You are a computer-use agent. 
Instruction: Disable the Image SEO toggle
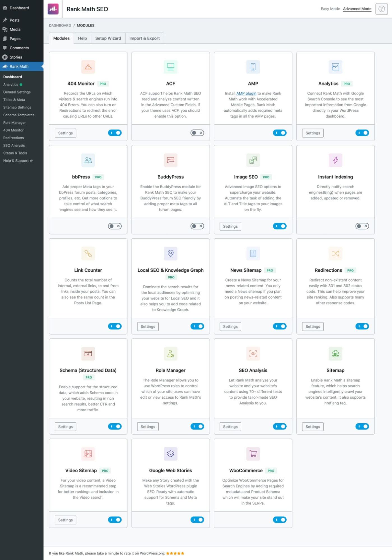pyautogui.click(x=280, y=226)
